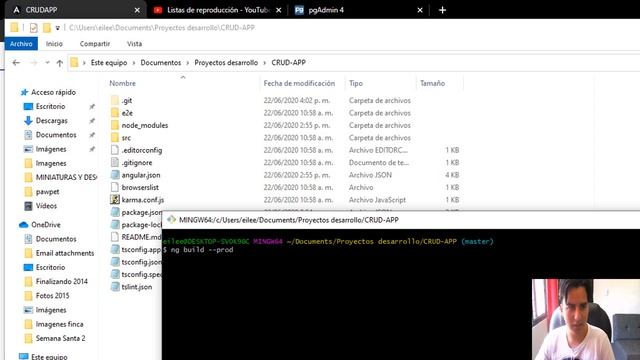This screenshot has width=640, height=360.
Task: Open OneDrive in navigation pane
Action: click(45, 225)
